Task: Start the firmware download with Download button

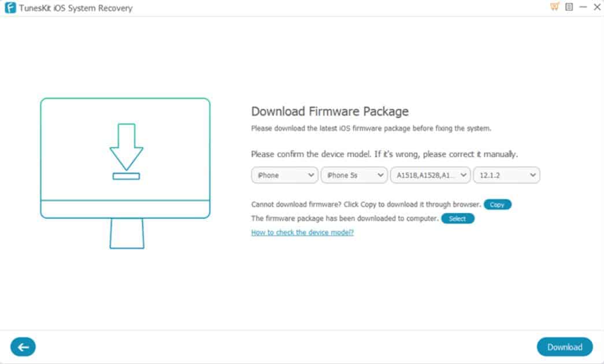Action: tap(564, 347)
